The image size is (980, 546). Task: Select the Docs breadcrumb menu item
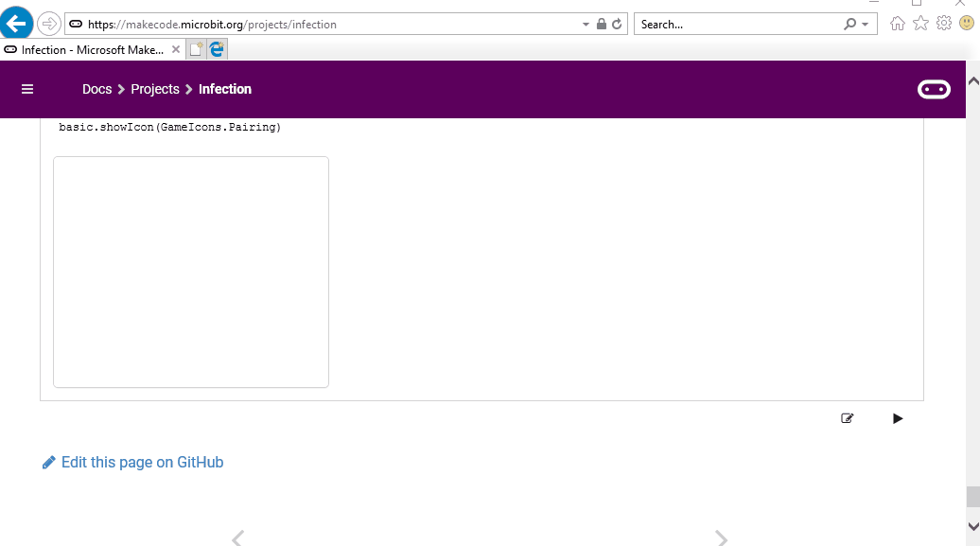pyautogui.click(x=96, y=89)
